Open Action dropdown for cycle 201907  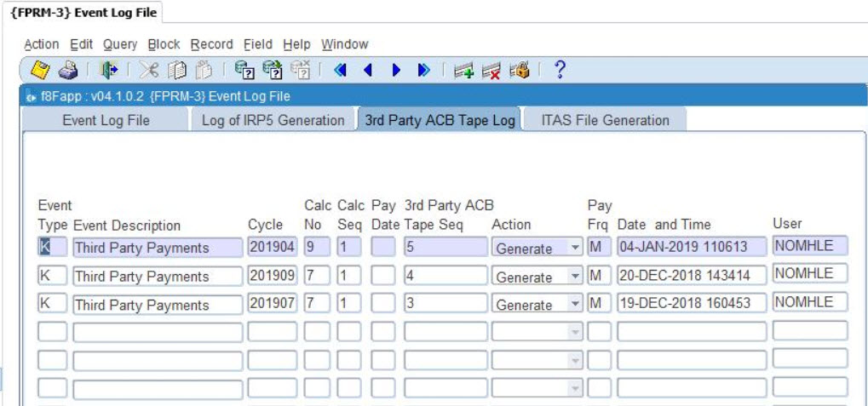(x=576, y=305)
